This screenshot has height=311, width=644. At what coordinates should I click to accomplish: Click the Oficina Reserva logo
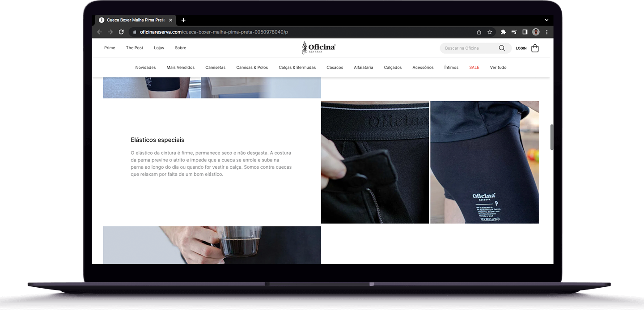point(318,48)
